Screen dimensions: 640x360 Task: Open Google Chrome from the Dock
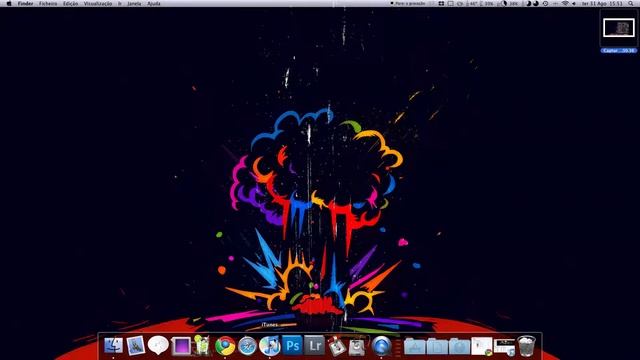[225, 346]
